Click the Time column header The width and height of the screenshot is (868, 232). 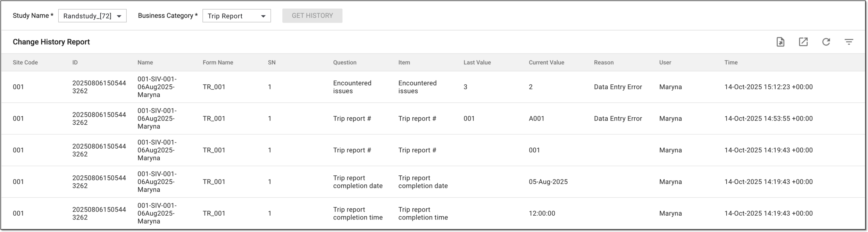click(x=731, y=63)
